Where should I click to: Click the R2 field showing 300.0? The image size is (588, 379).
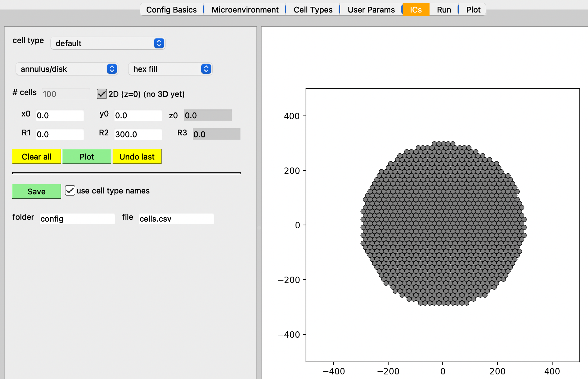pos(138,134)
